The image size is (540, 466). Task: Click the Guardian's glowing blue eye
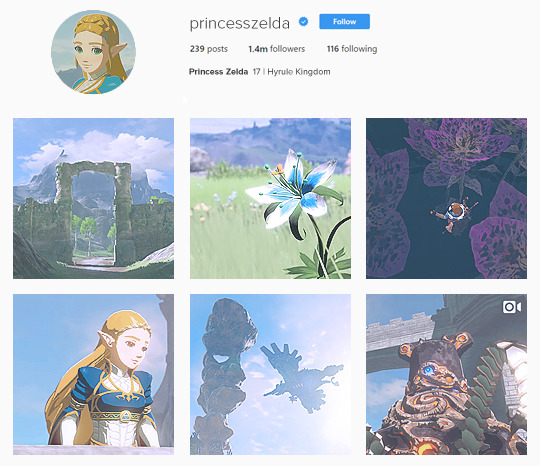[428, 371]
